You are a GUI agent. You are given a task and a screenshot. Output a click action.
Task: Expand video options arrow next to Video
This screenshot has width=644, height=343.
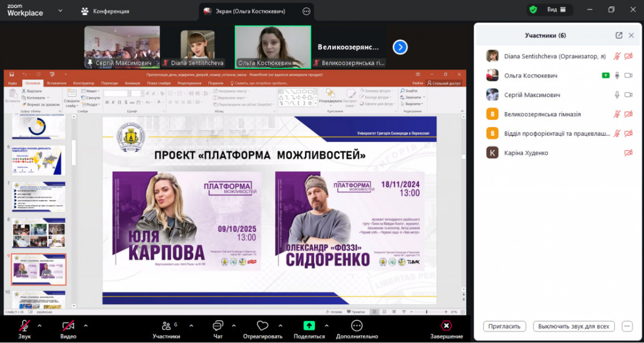[85, 325]
